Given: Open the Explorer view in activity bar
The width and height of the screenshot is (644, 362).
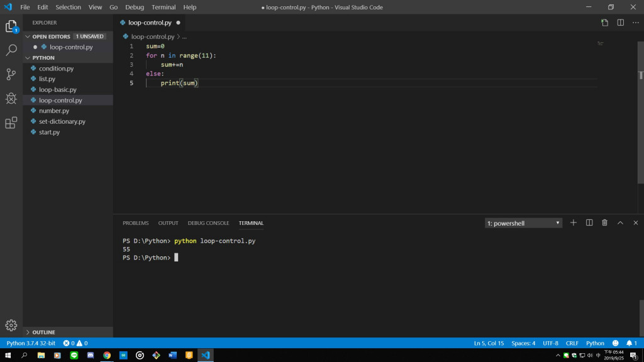Looking at the screenshot, I should coord(11,26).
